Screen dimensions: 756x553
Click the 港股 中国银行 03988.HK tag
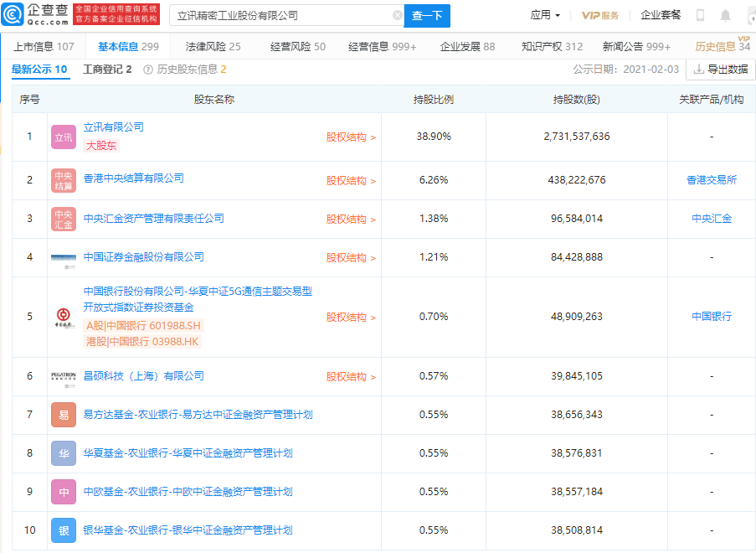142,342
